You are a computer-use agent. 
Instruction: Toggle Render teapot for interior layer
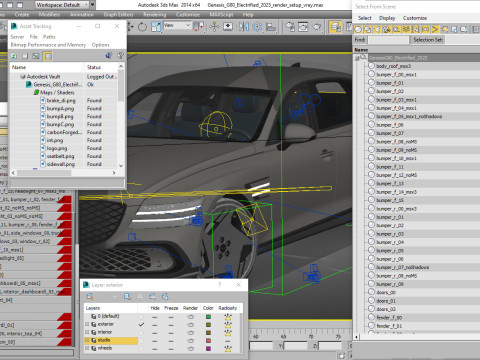pyautogui.click(x=190, y=332)
